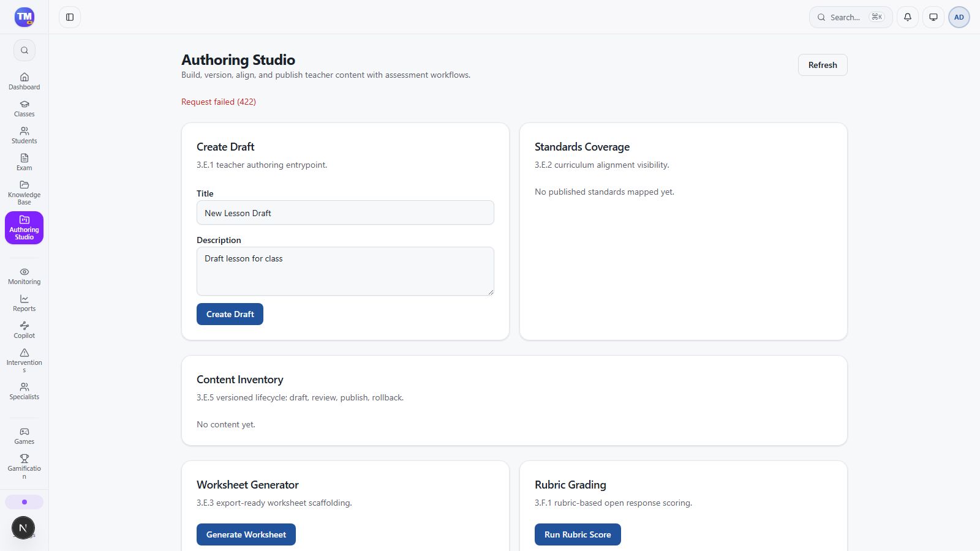This screenshot has height=551, width=980.
Task: Open Knowledge Base in sidebar
Action: tap(24, 193)
